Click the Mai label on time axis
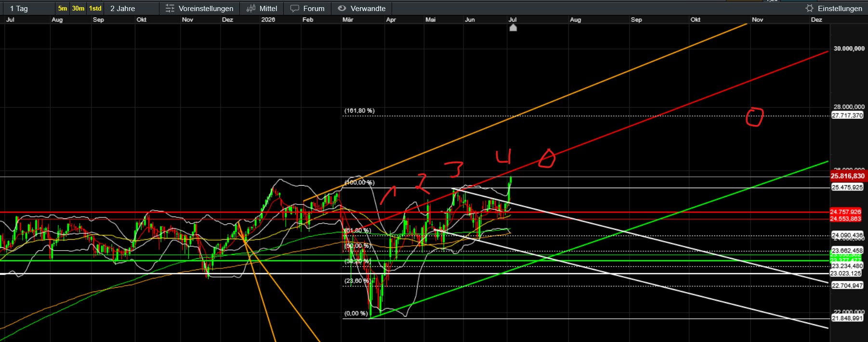Viewport: 868px width, 342px height. 431,20
